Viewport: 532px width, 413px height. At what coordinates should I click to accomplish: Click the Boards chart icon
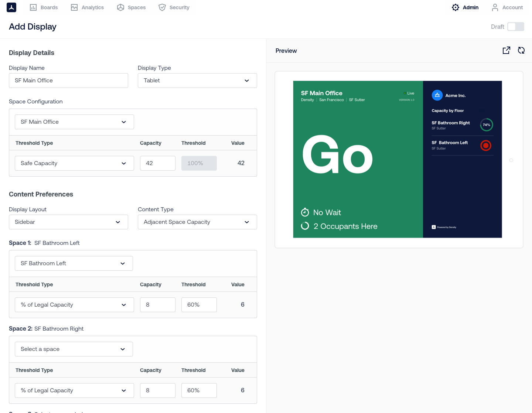tap(33, 7)
